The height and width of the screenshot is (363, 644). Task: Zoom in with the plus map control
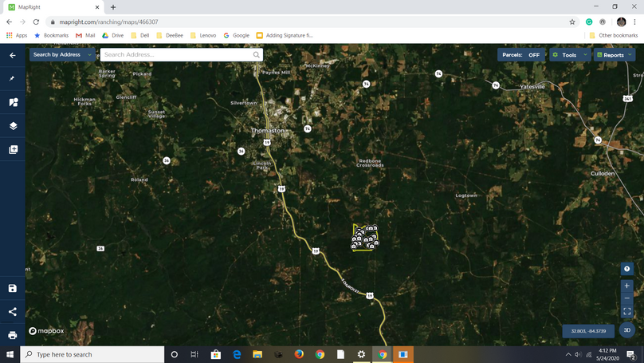626,286
